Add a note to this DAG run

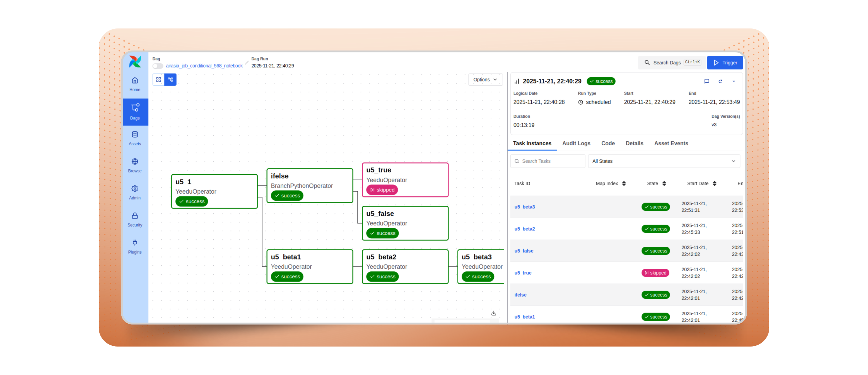pyautogui.click(x=707, y=81)
